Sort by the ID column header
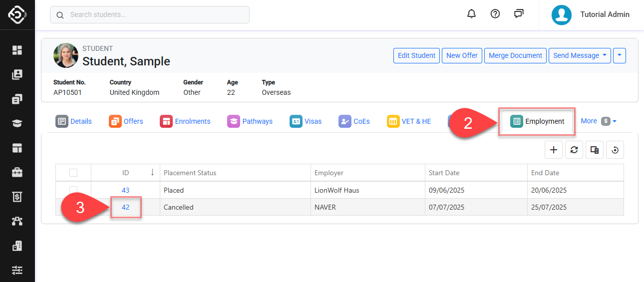The width and height of the screenshot is (644, 282). 126,173
